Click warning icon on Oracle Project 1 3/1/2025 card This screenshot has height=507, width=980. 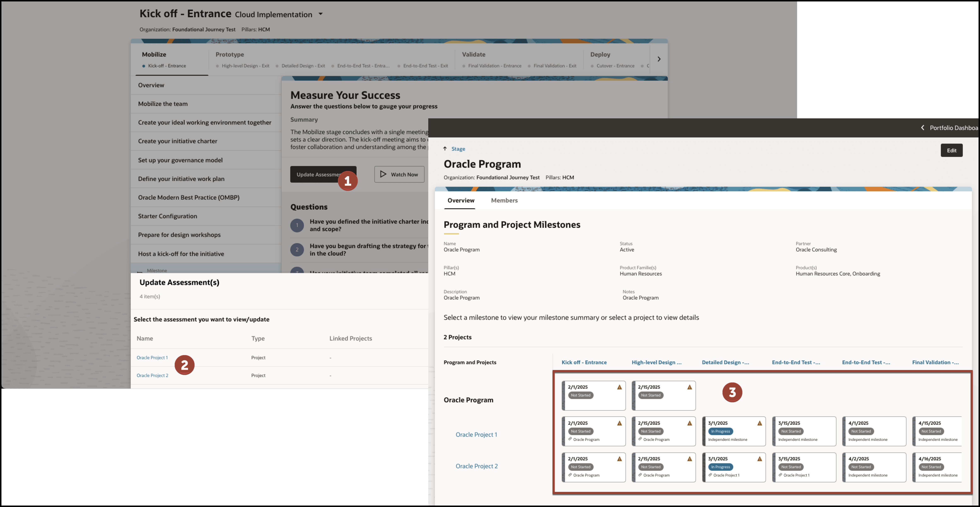759,423
